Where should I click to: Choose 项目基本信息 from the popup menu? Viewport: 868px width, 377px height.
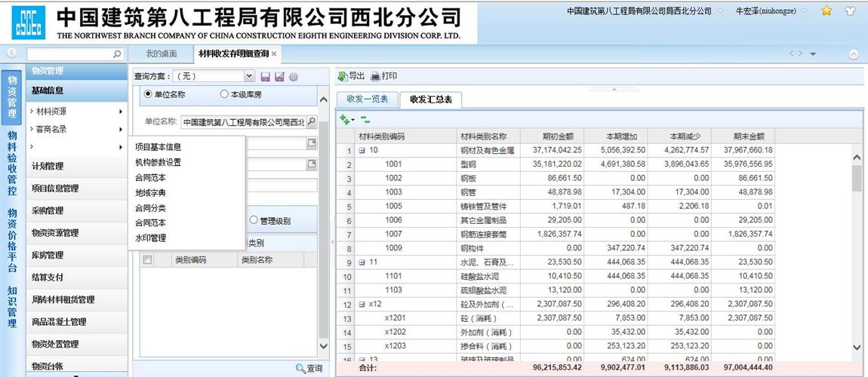click(x=158, y=147)
